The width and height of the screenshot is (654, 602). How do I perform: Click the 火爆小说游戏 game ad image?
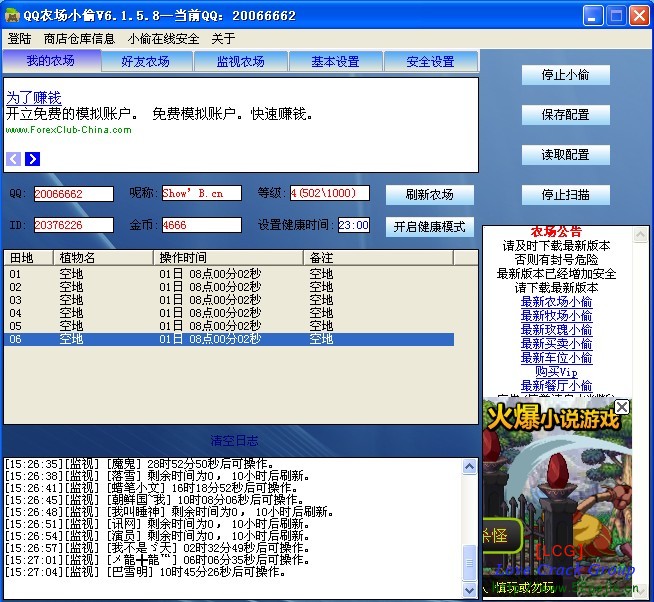point(557,499)
